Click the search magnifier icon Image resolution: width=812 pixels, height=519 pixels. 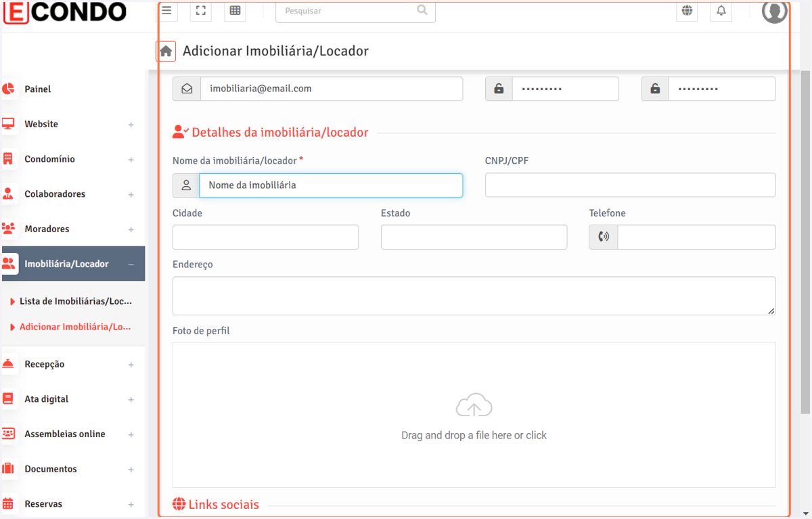point(422,10)
